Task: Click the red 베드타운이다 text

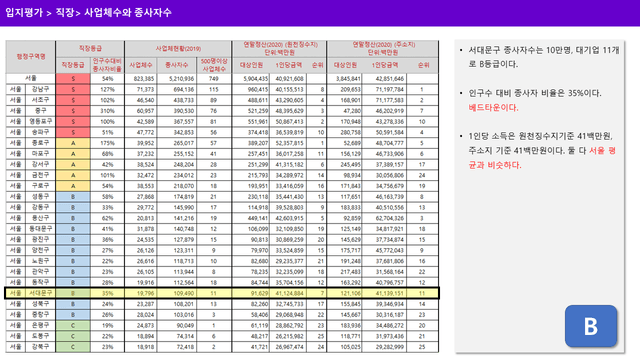Action: [x=493, y=108]
